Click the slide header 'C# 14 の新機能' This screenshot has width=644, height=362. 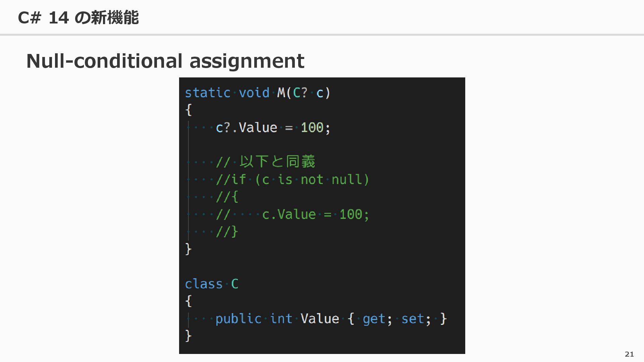(x=78, y=17)
